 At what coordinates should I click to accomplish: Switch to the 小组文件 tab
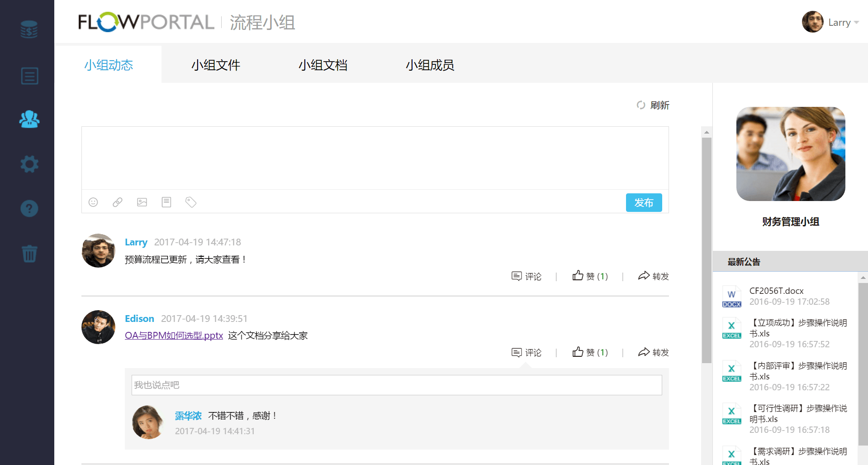216,65
